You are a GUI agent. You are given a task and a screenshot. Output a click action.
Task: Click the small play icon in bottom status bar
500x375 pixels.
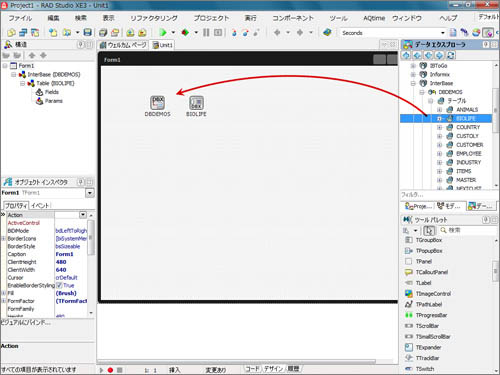pyautogui.click(x=101, y=370)
